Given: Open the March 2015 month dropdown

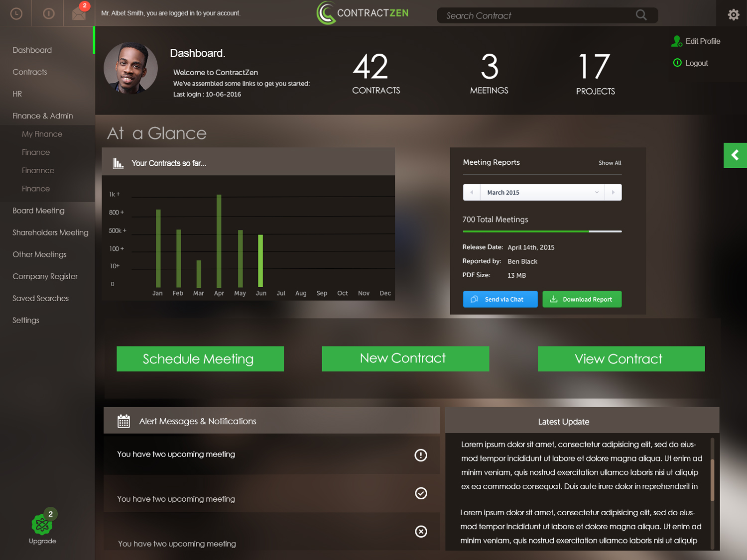Looking at the screenshot, I should pos(542,192).
